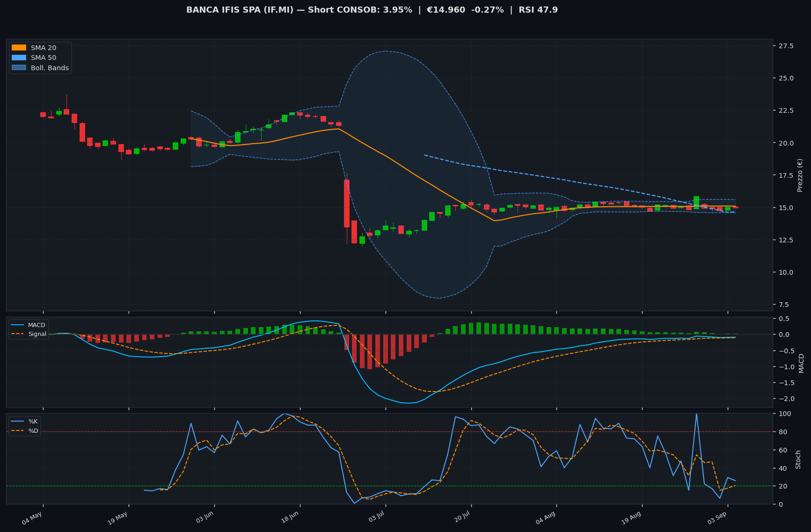The width and height of the screenshot is (811, 532).
Task: Click the 60 stochastic axis label
Action: [782, 450]
